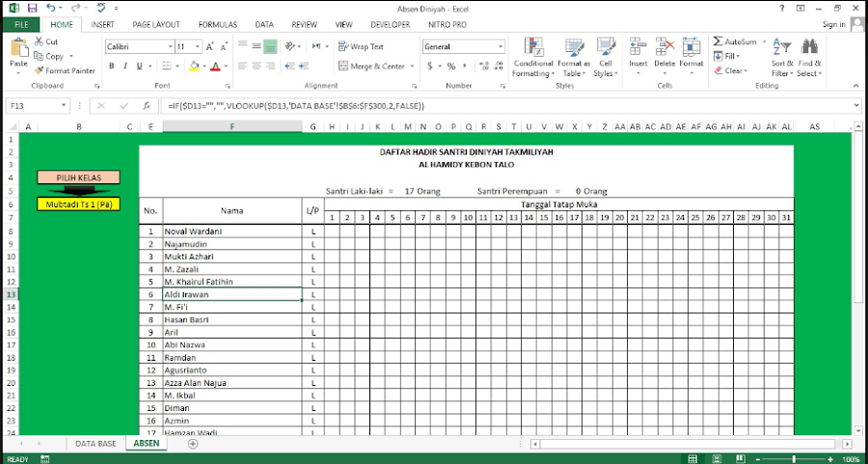Open the borders dropdown arrow
The image size is (868, 464).
(177, 67)
